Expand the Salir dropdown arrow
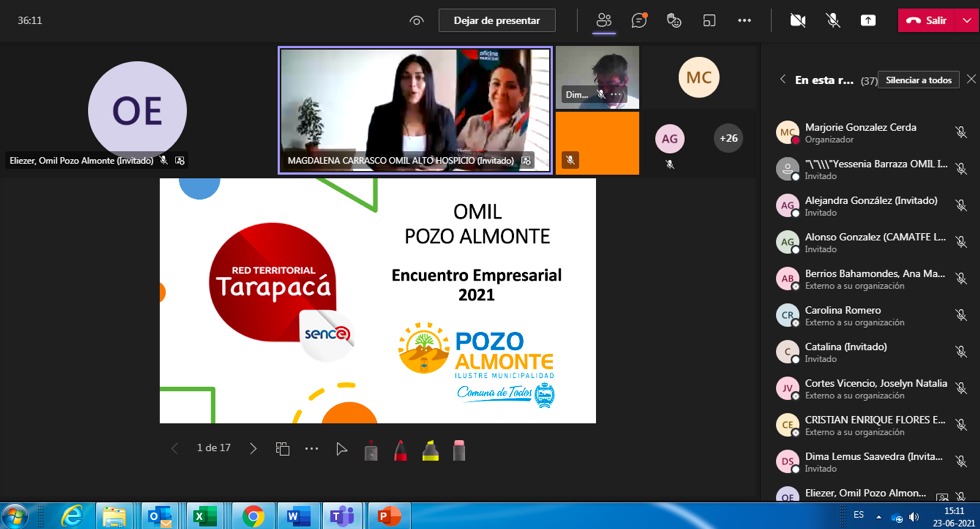 pos(965,20)
